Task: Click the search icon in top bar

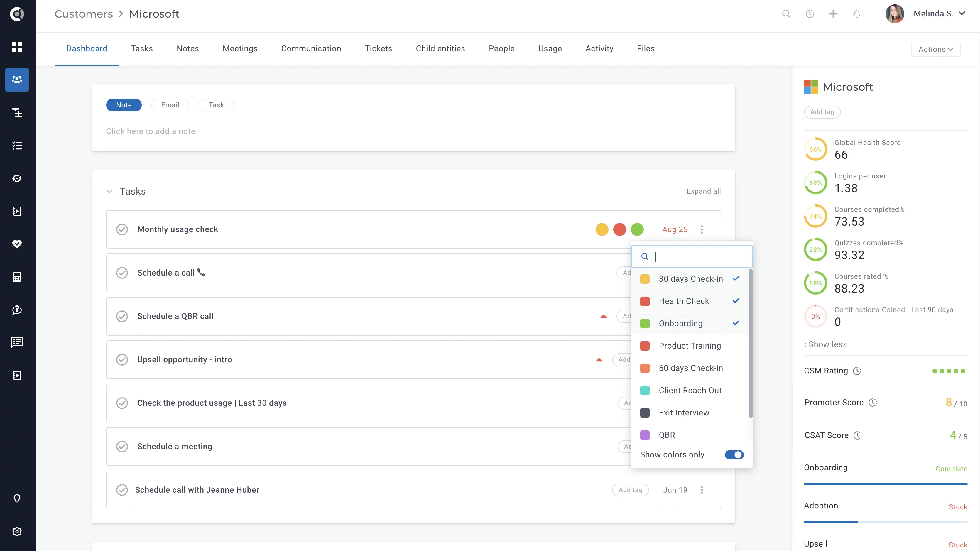Action: (786, 14)
